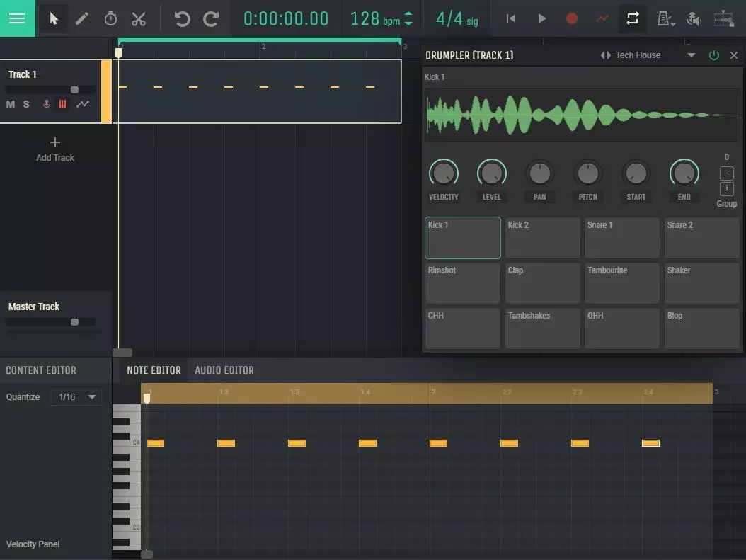
Task: Trigger the Snare 1 drum pad
Action: click(x=622, y=238)
